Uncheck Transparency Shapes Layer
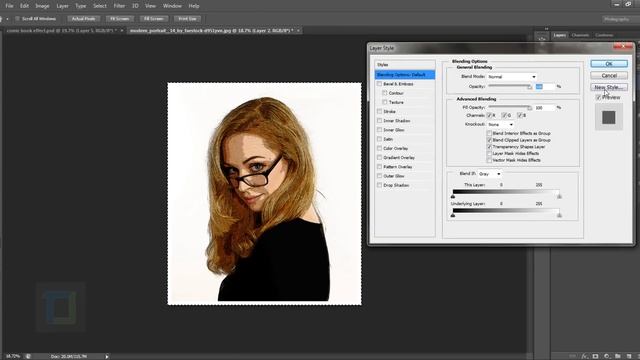Image resolution: width=640 pixels, height=360 pixels. (489, 147)
